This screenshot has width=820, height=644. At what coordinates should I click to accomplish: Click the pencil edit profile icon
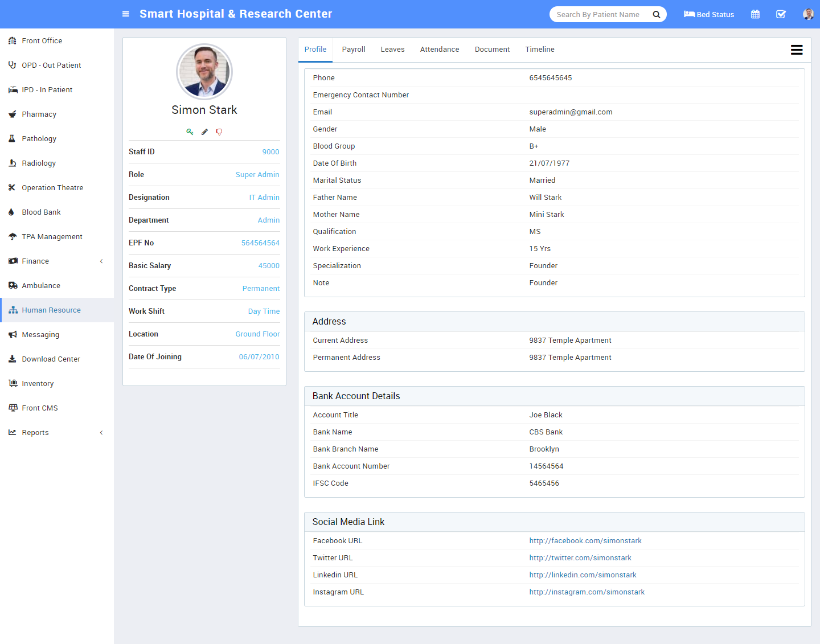(x=204, y=132)
